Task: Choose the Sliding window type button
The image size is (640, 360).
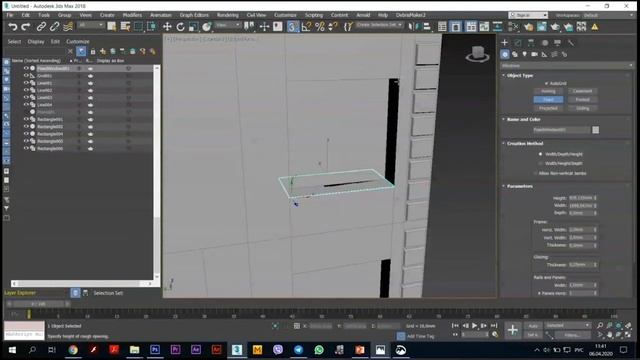Action: coord(582,109)
